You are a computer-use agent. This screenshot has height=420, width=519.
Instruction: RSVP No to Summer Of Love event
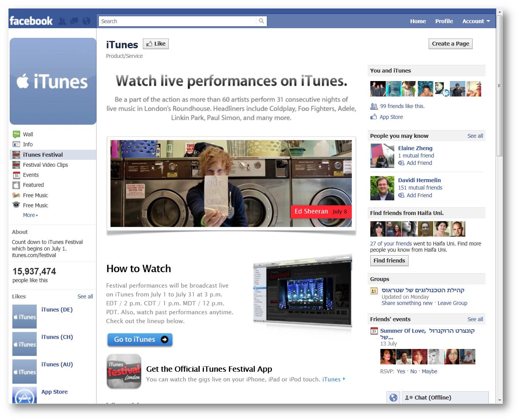click(x=414, y=371)
